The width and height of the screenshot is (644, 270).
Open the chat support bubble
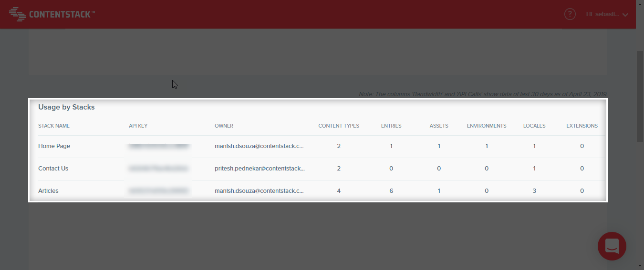(x=612, y=246)
